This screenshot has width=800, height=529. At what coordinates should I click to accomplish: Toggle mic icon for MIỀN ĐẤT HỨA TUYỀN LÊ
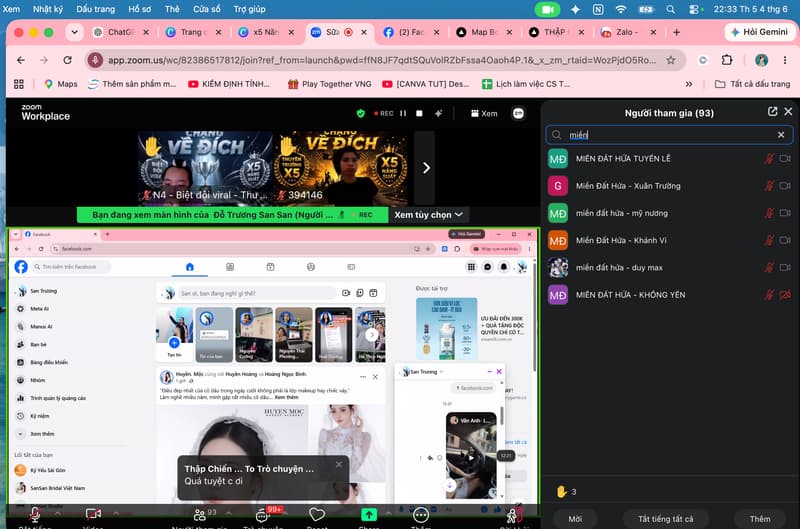click(769, 159)
